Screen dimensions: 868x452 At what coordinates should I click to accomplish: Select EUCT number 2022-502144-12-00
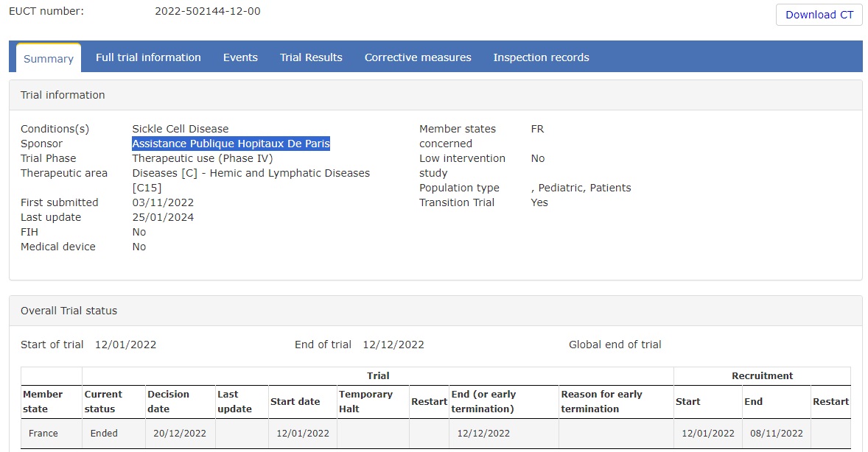pos(208,11)
